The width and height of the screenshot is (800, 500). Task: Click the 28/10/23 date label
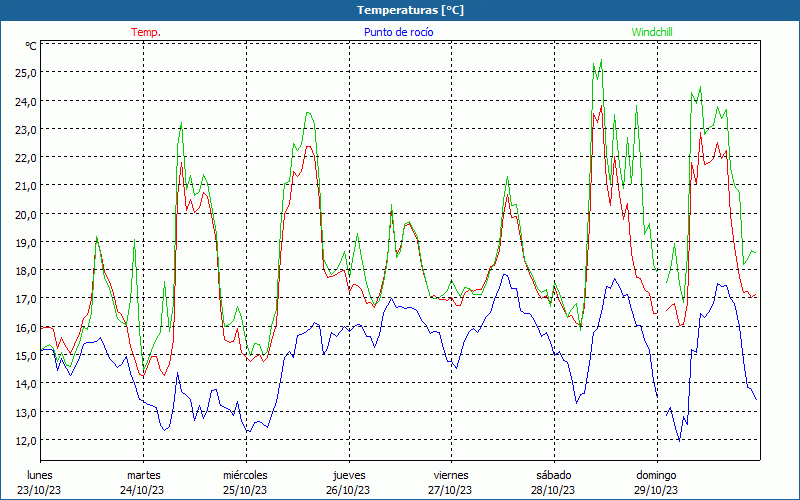tap(553, 490)
